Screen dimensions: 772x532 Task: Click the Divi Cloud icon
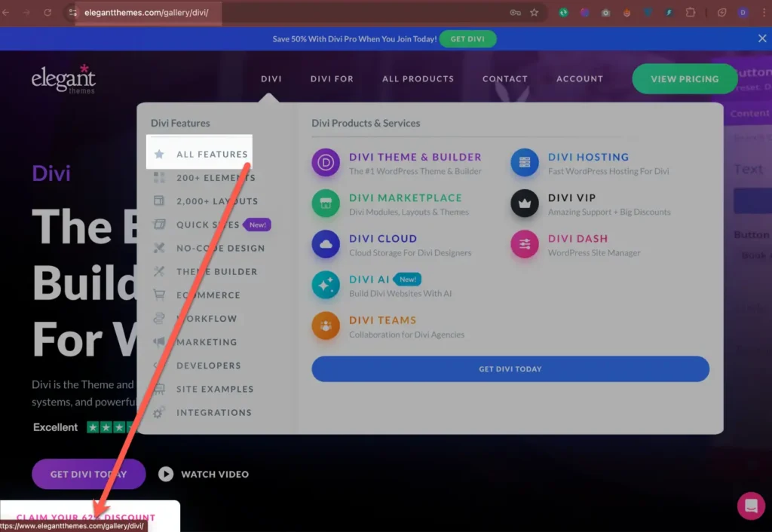326,244
